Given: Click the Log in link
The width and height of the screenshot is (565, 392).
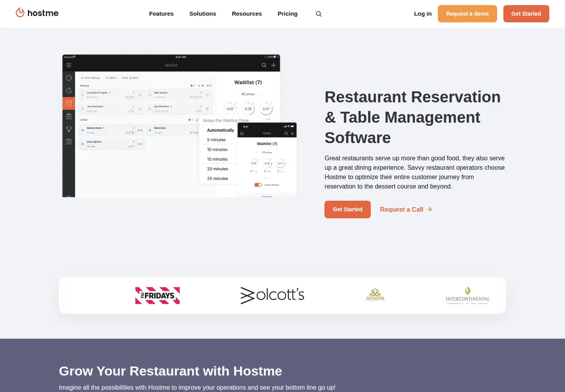Looking at the screenshot, I should tap(423, 14).
